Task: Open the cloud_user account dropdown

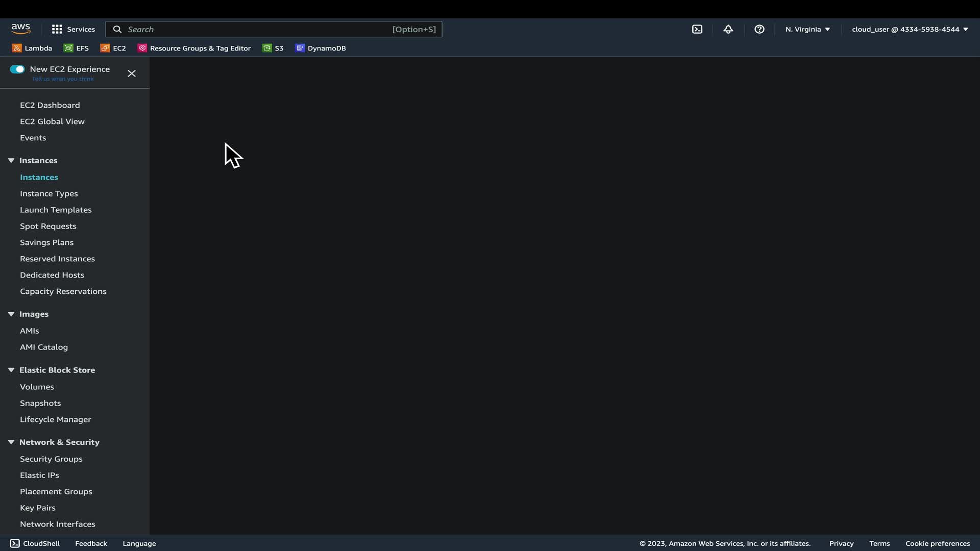Action: (910, 29)
